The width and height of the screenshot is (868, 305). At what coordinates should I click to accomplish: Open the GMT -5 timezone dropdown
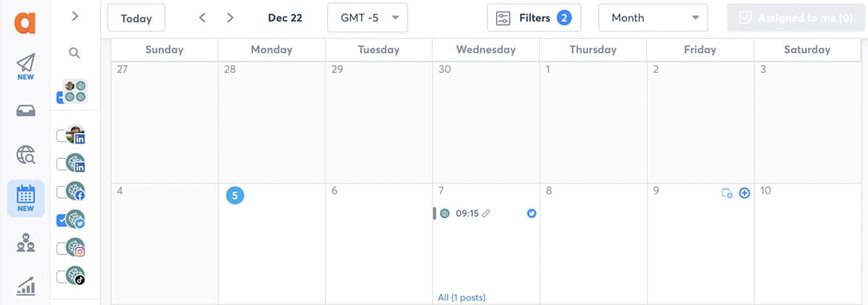367,18
